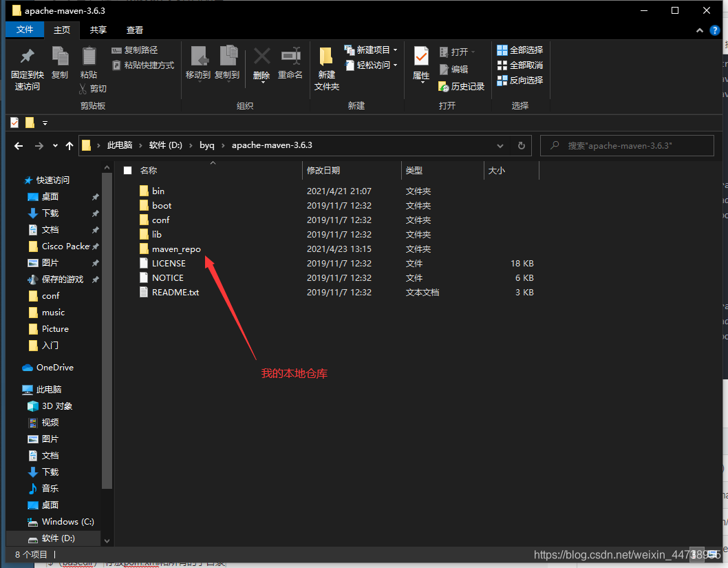Click the Edit (编辑) button
Viewport: 728px width, 568px height.
click(x=454, y=70)
